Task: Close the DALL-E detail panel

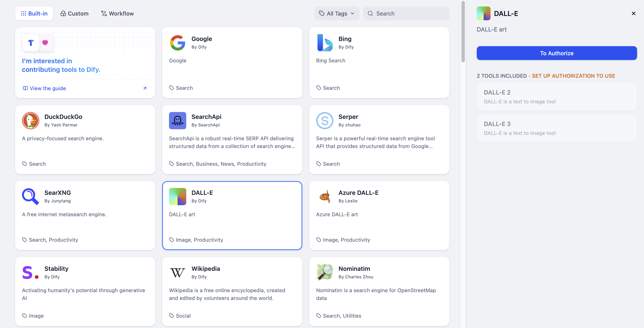Action: tap(633, 14)
